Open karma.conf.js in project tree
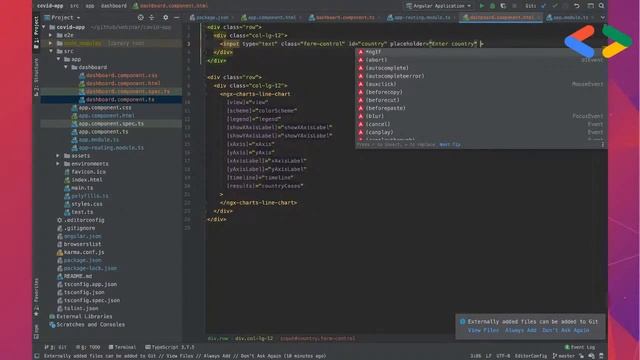The width and height of the screenshot is (640, 360). (x=84, y=252)
